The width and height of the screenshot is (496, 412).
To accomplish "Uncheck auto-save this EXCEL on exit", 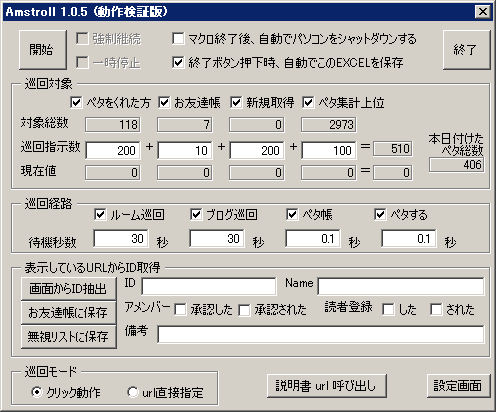I will pyautogui.click(x=178, y=62).
